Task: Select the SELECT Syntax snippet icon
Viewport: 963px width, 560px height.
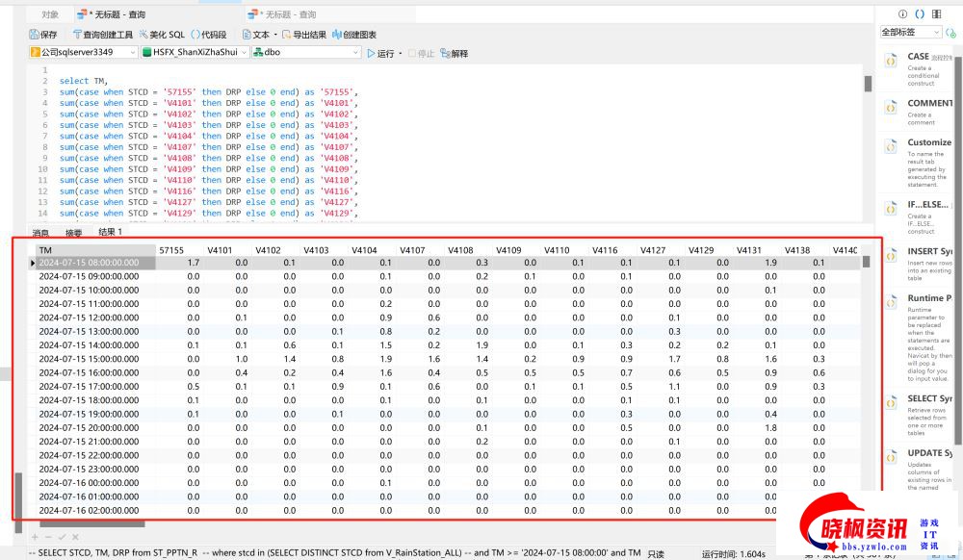Action: point(891,402)
